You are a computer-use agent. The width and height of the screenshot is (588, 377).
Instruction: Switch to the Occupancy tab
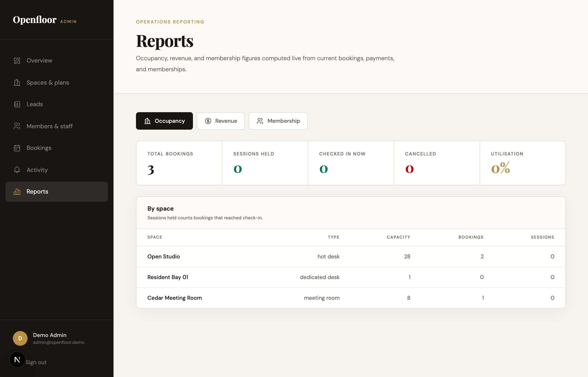(x=164, y=121)
